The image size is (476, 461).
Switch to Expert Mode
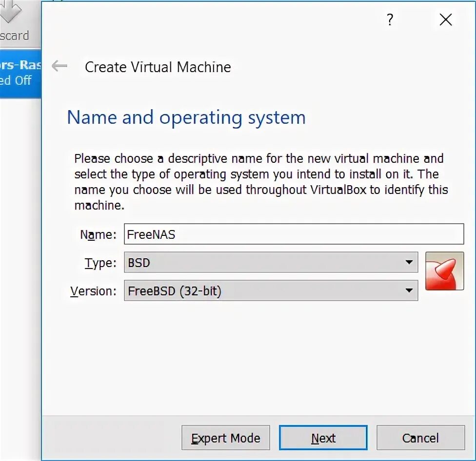[225, 438]
